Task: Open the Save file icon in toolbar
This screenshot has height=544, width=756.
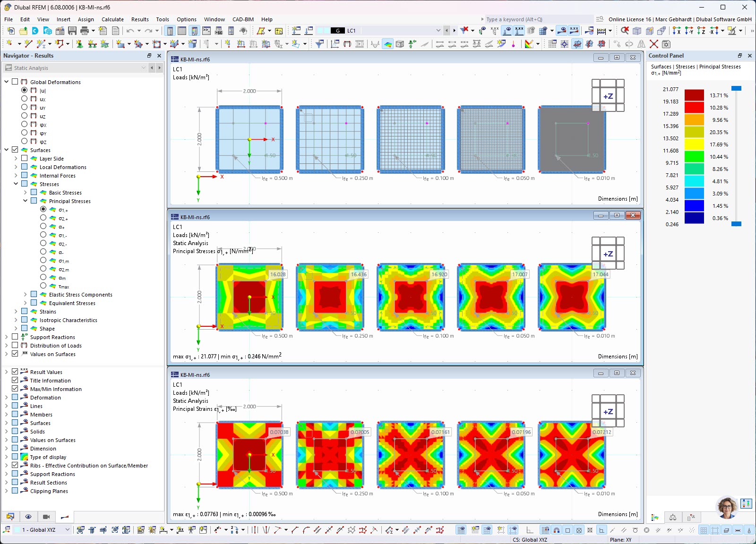Action: (72, 31)
